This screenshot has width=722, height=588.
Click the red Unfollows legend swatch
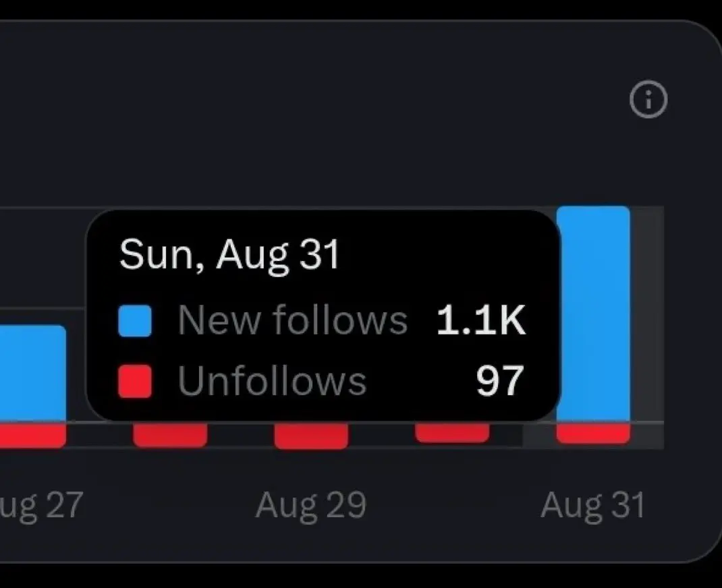[x=135, y=381]
